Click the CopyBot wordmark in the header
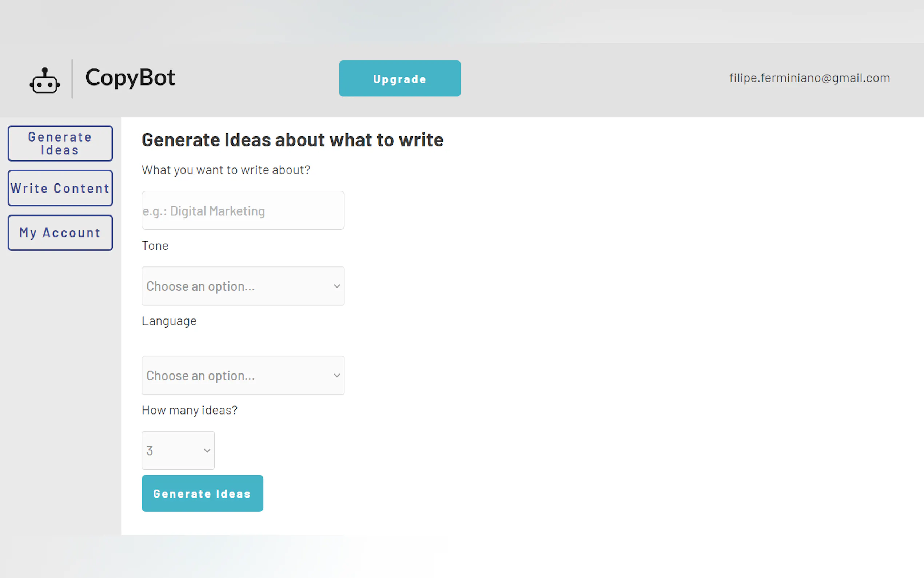Image resolution: width=924 pixels, height=578 pixels. click(x=130, y=78)
